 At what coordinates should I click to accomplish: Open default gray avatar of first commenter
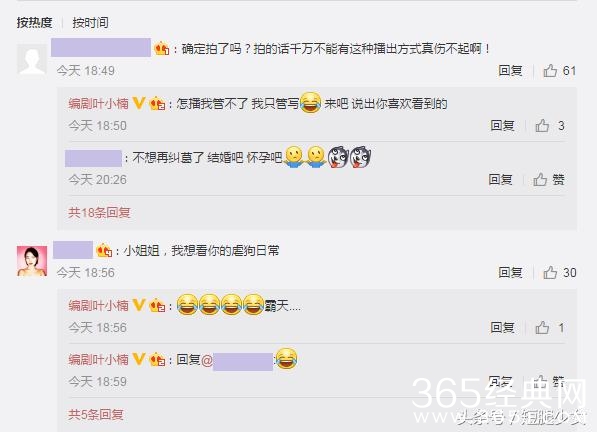(32, 59)
